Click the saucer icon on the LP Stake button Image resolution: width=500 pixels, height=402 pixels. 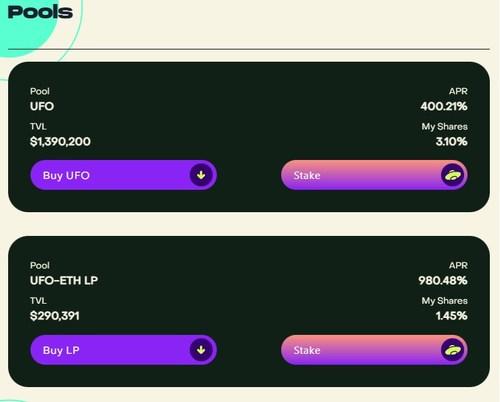coord(452,350)
